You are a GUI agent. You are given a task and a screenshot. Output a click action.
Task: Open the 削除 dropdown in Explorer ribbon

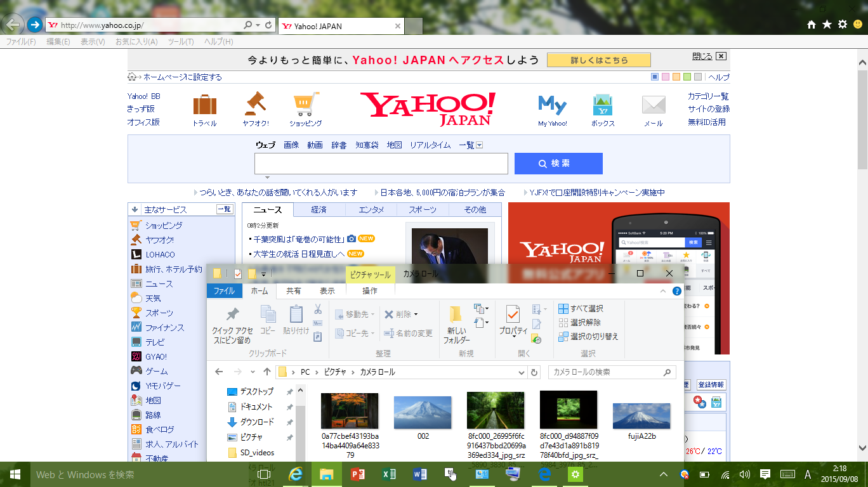tap(416, 315)
